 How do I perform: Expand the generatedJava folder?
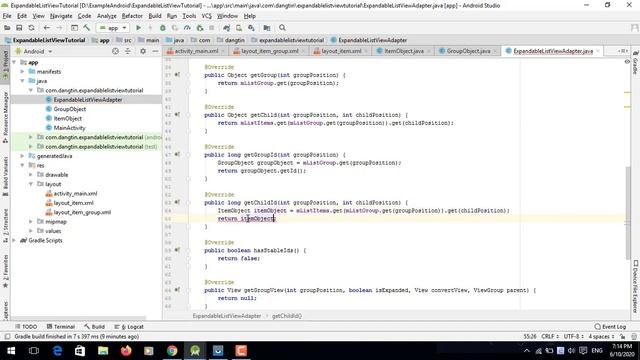[22, 156]
